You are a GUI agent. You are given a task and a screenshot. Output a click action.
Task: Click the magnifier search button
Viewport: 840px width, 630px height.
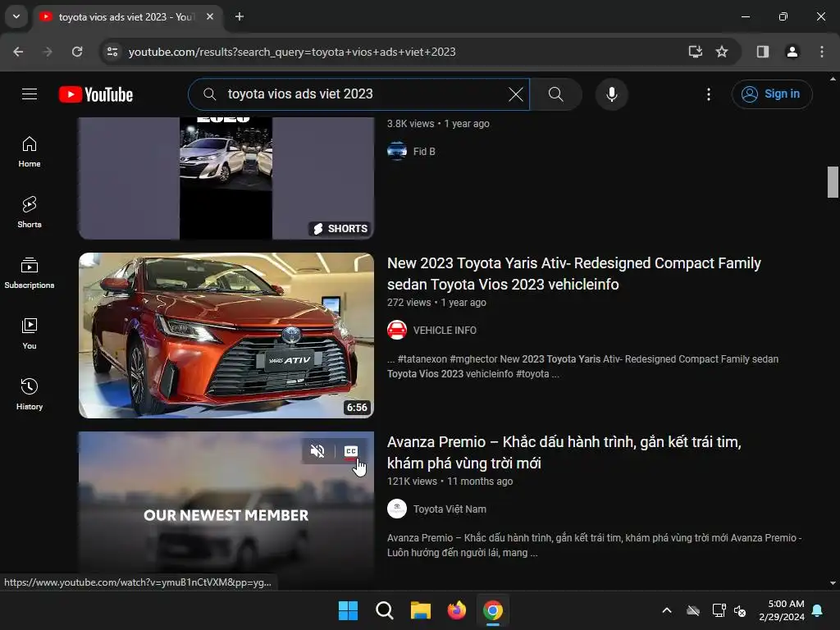point(556,94)
